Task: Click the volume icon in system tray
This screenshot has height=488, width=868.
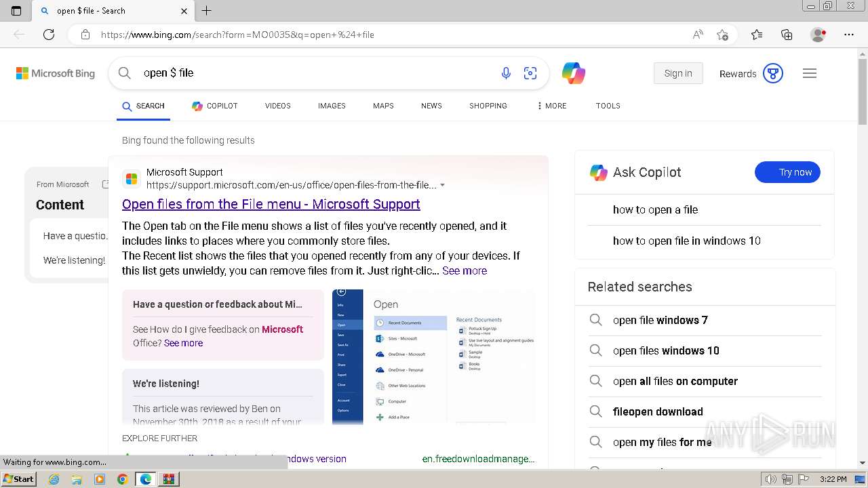Action: (771, 479)
